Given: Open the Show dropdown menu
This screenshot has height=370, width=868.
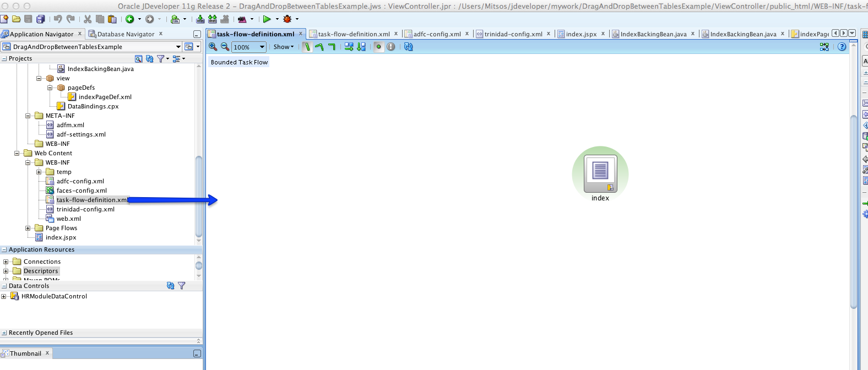Looking at the screenshot, I should click(284, 47).
